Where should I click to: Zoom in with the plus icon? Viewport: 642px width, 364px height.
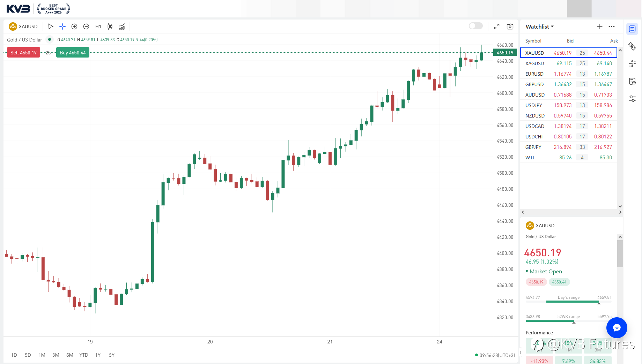tap(74, 26)
